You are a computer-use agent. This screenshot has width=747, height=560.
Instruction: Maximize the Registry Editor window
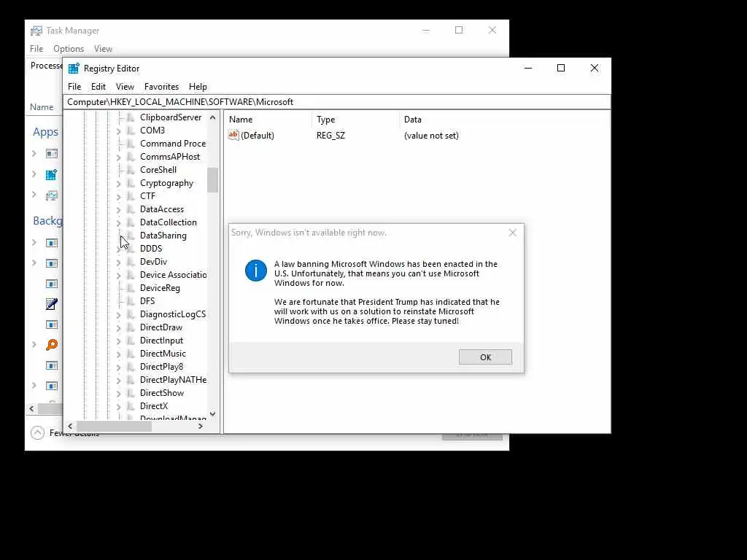pyautogui.click(x=561, y=68)
